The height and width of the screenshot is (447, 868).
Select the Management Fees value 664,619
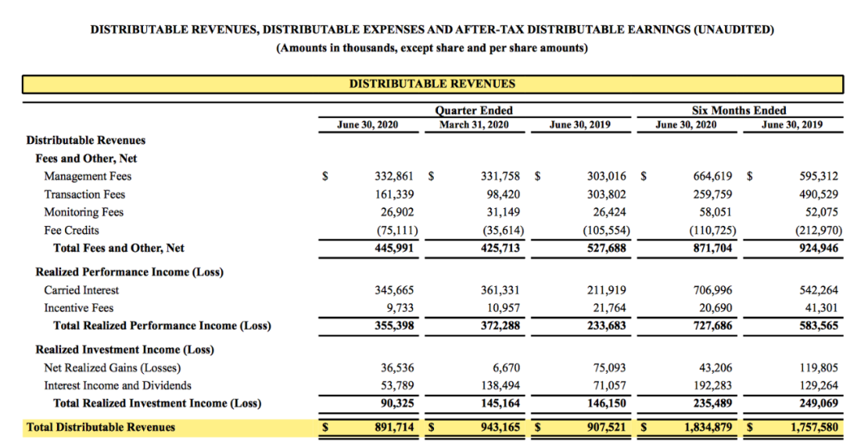(712, 176)
